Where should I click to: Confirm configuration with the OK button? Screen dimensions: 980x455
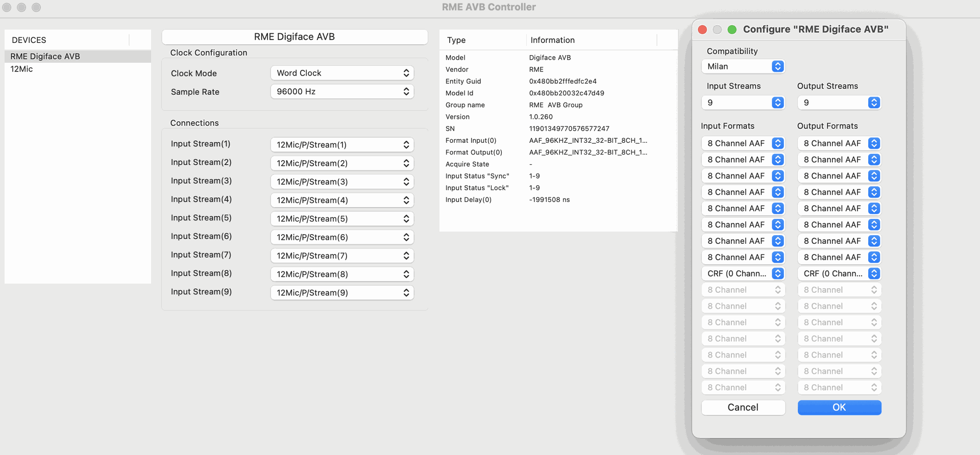[x=839, y=407]
